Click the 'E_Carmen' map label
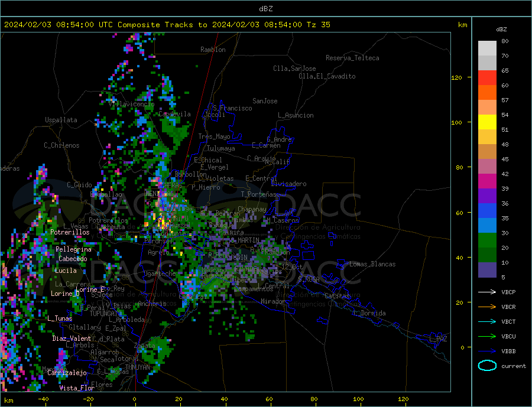Image resolution: width=532 pixels, height=407 pixels. [x=266, y=145]
